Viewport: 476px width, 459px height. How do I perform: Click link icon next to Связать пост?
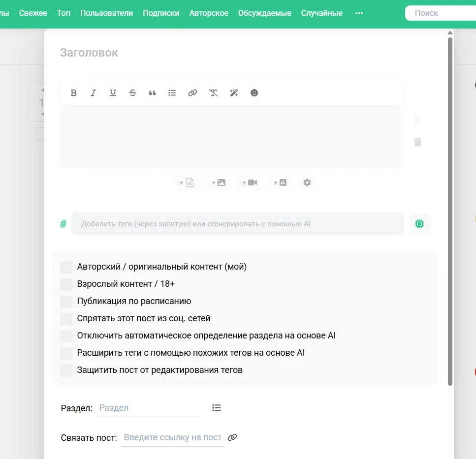232,437
